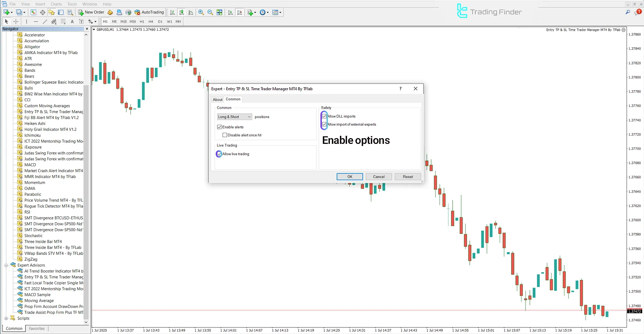The image size is (644, 334).
Task: Open the Charts menu
Action: tap(56, 4)
